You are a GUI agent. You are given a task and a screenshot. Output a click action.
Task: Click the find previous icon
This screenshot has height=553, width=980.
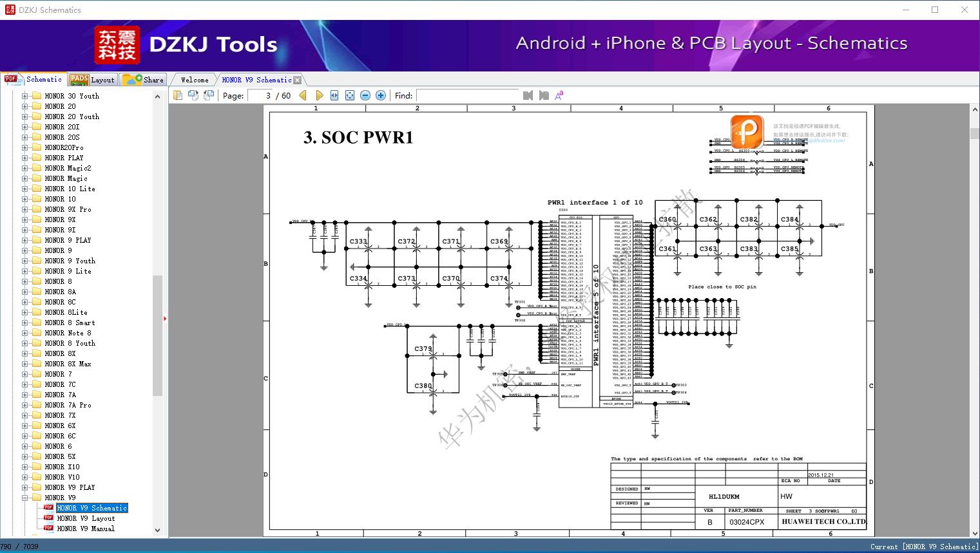528,95
